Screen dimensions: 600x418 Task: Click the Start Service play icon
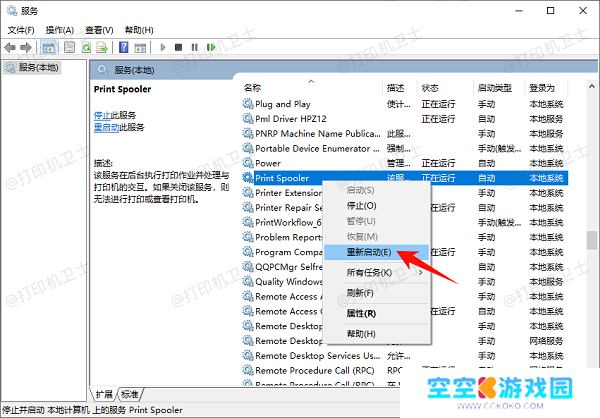(163, 47)
